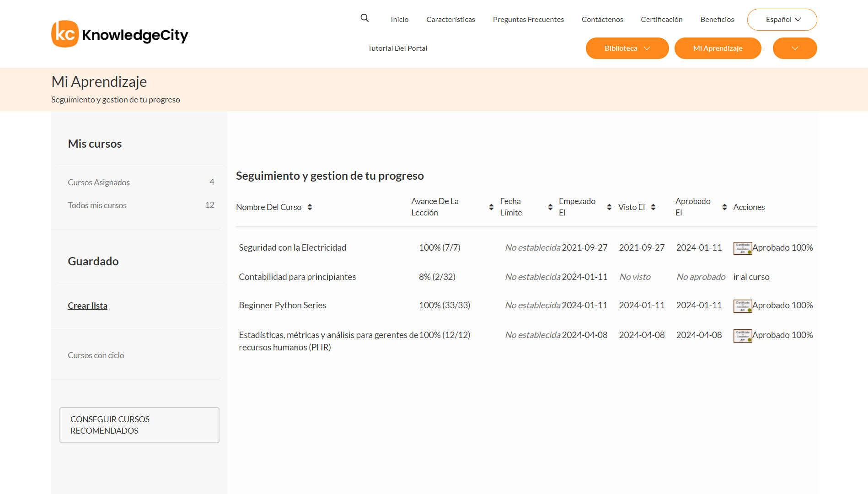The width and height of the screenshot is (868, 494).
Task: Sort by Nombre Del Curso arrows
Action: (310, 207)
